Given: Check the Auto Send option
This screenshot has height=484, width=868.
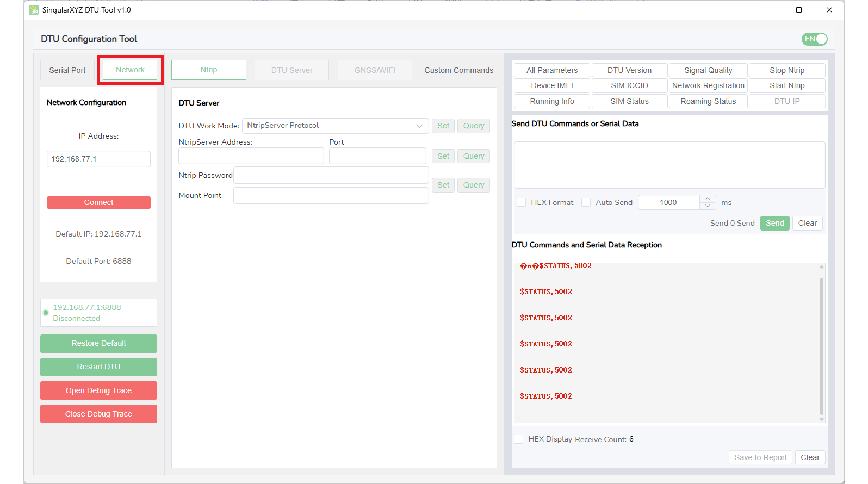Looking at the screenshot, I should pos(586,202).
